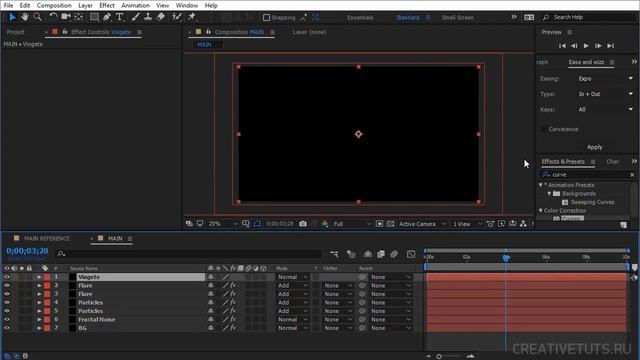Toggle the transparency grid button
640x360 pixels.
click(391, 224)
